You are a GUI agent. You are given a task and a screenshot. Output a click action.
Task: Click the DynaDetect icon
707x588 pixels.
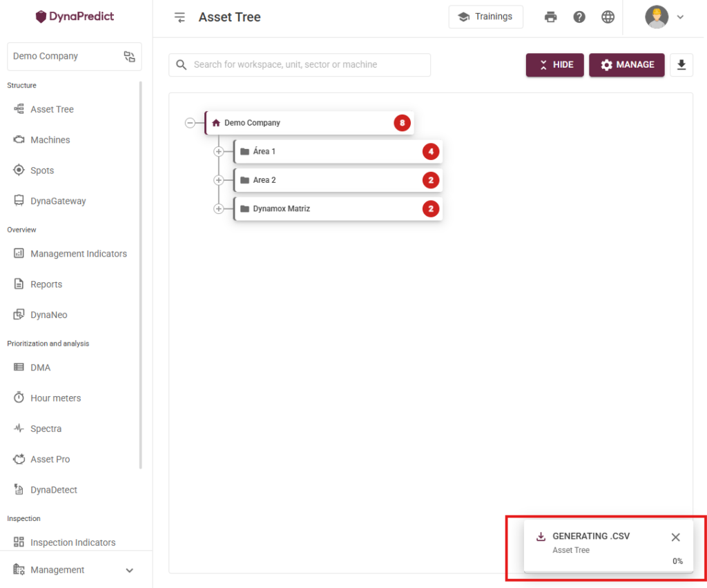[19, 489]
